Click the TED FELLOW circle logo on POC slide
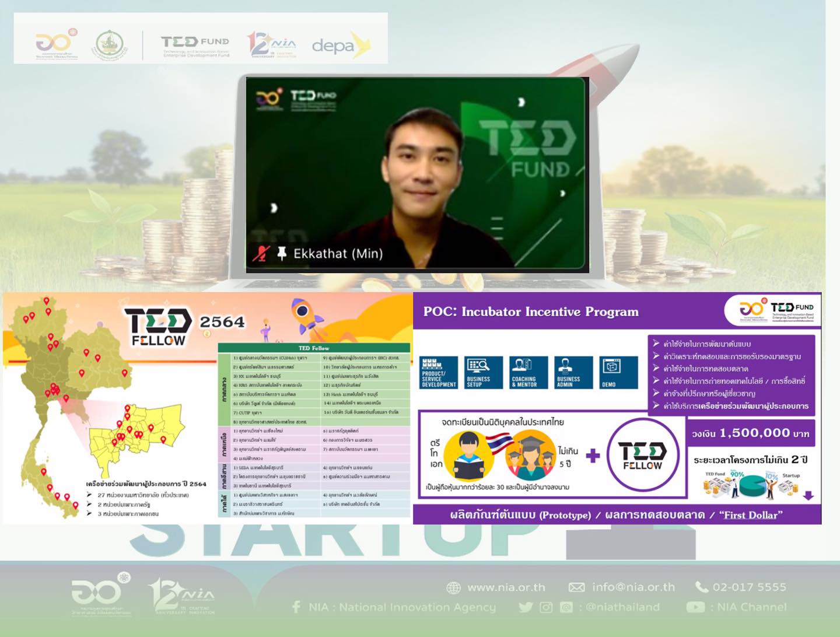Image resolution: width=840 pixels, height=637 pixels. (642, 456)
